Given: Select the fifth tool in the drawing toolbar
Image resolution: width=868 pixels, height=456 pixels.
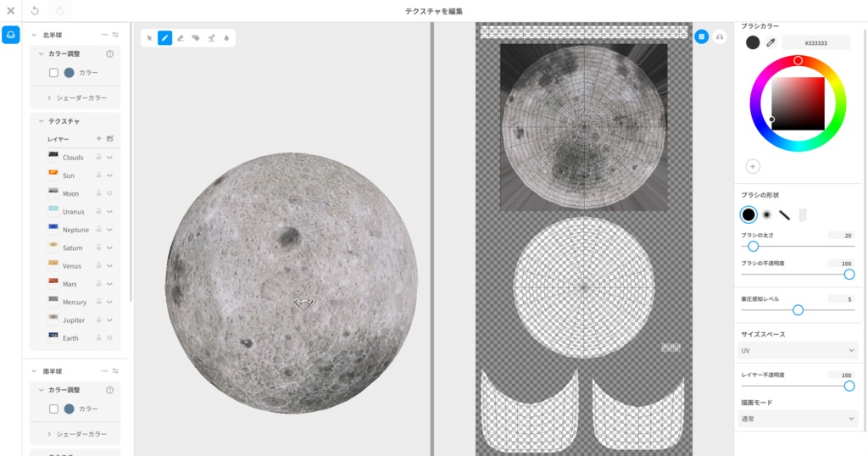Looking at the screenshot, I should point(211,38).
